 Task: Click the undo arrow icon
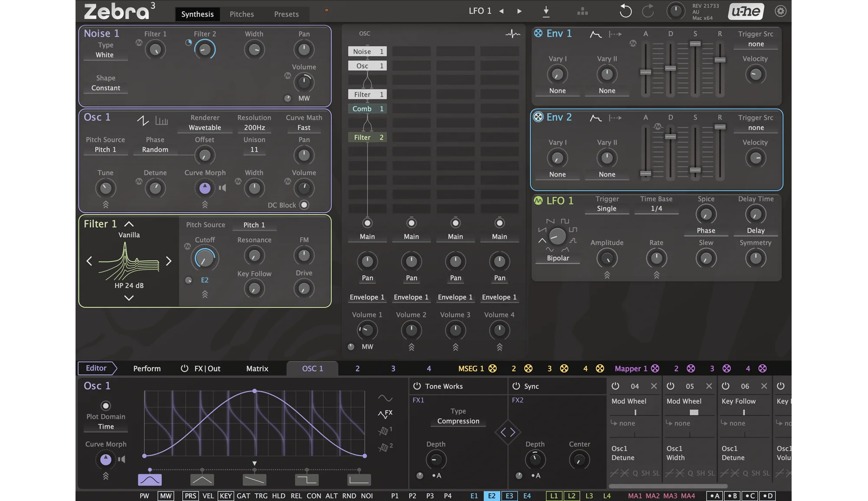pos(625,11)
